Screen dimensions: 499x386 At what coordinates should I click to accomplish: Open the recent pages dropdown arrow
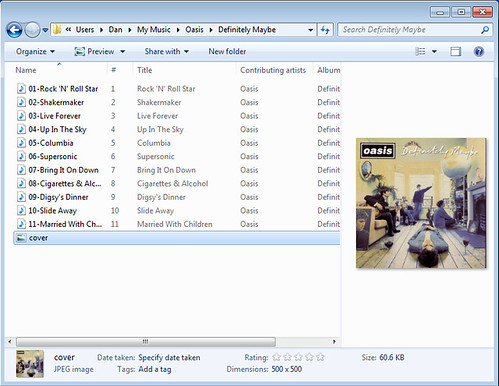pos(45,30)
